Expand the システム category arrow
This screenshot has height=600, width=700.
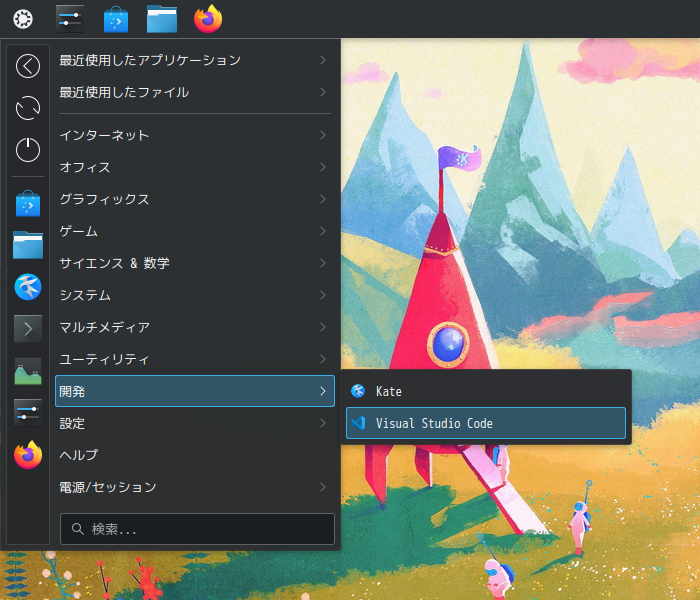pyautogui.click(x=323, y=295)
